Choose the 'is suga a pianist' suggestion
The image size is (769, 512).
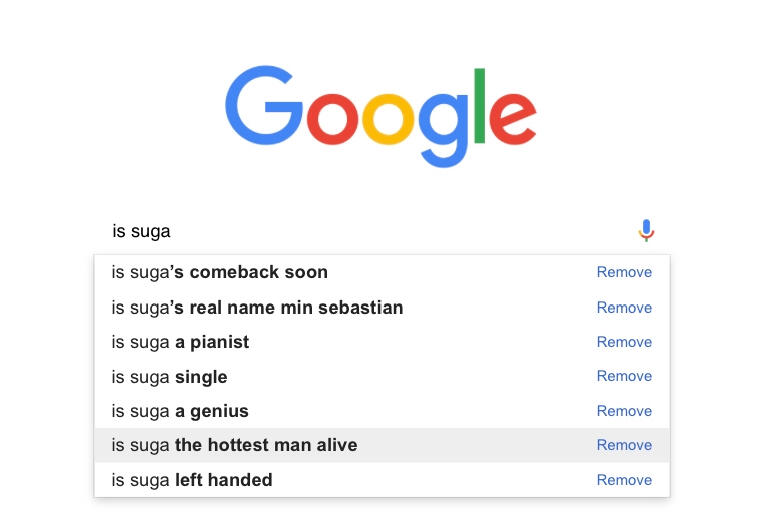click(x=180, y=342)
